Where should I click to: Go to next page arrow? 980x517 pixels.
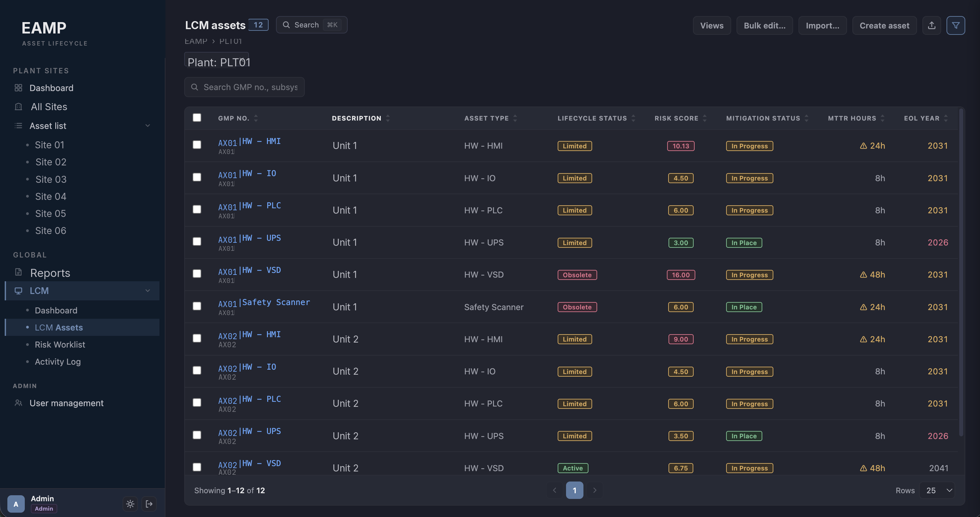coord(594,490)
